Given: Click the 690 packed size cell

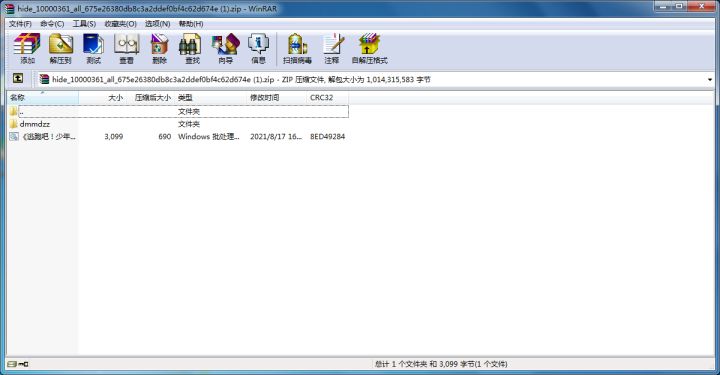Looking at the screenshot, I should tap(164, 136).
